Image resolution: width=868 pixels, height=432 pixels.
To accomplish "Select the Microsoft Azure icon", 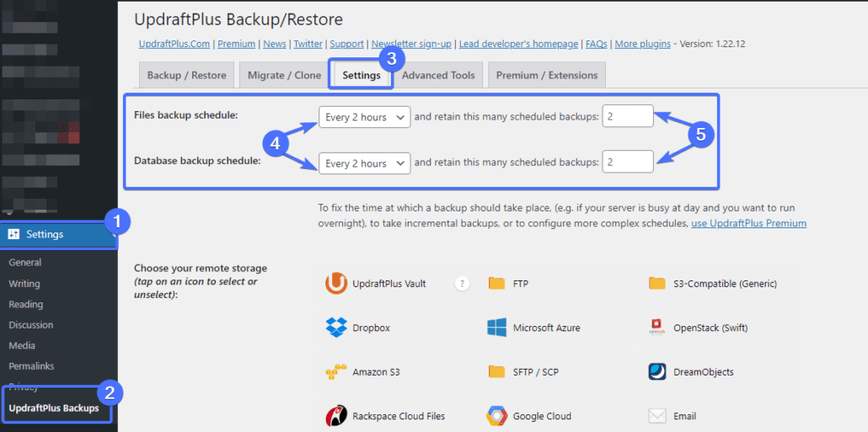I will 496,328.
